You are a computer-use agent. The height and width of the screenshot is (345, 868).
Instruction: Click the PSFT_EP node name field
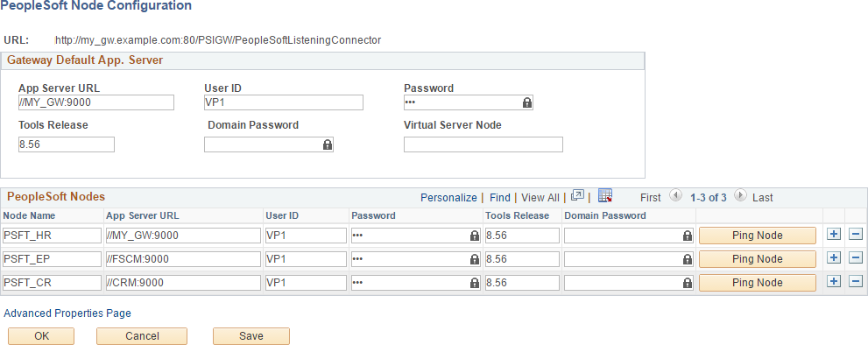52,258
